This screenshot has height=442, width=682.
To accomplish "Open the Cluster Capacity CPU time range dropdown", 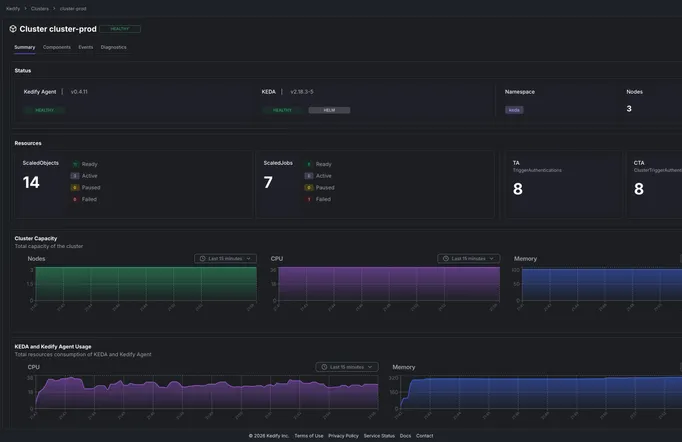I will pos(468,258).
